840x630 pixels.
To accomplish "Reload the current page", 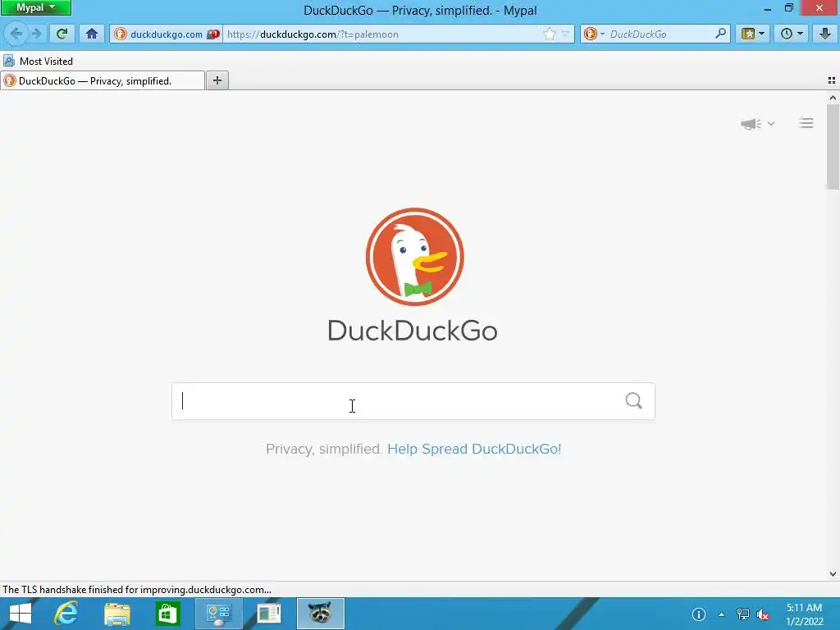I will click(62, 34).
